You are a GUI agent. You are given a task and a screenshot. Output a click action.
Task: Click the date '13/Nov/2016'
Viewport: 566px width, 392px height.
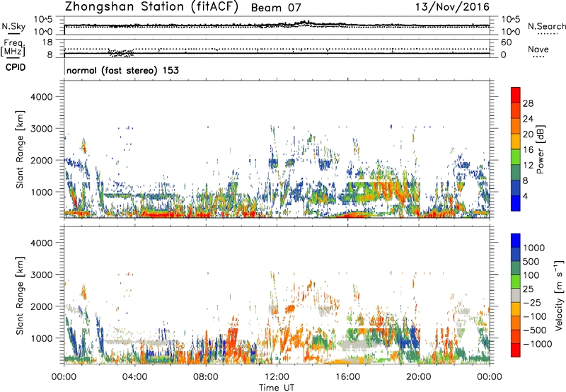pos(452,6)
